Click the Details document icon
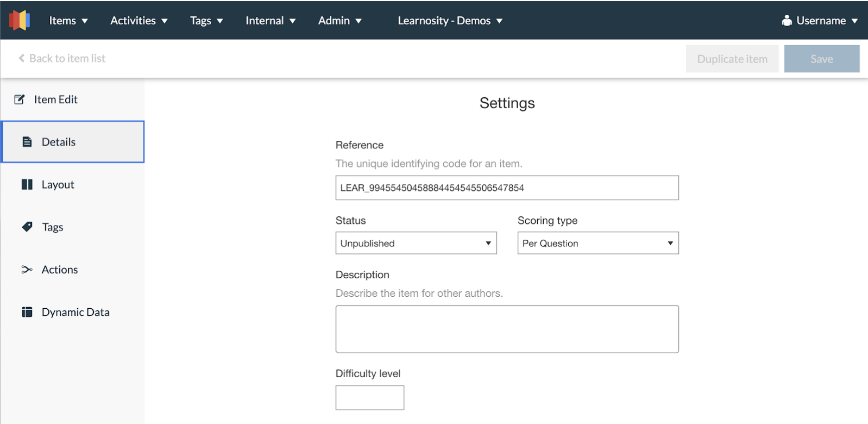868x424 pixels. [x=27, y=142]
